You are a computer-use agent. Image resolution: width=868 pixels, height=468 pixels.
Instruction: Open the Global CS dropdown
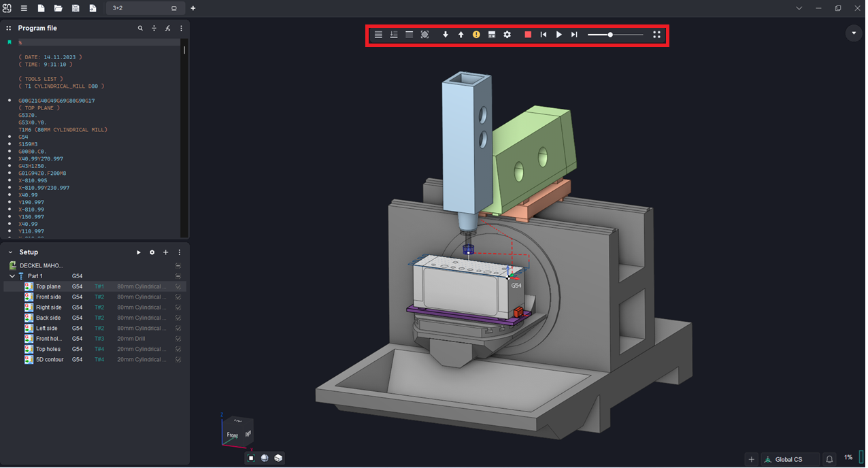[x=788, y=459]
